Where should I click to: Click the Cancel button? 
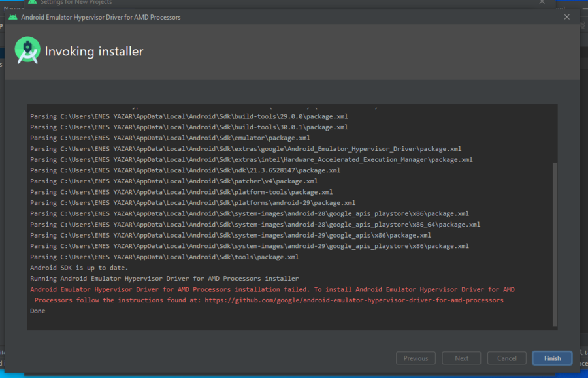(x=506, y=358)
